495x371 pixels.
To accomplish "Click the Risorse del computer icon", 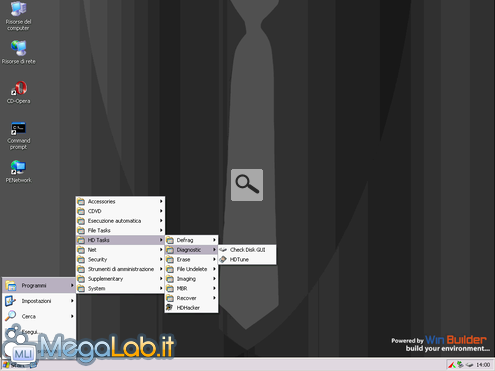I will coord(18,16).
